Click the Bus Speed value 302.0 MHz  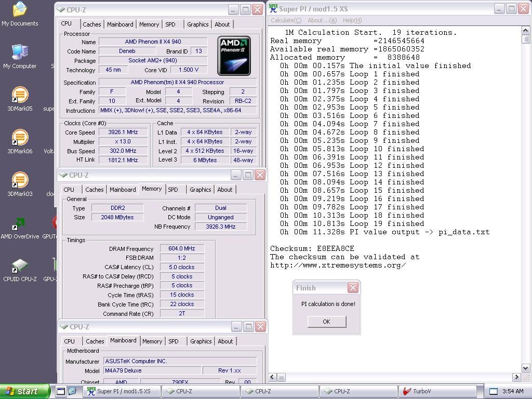point(123,151)
